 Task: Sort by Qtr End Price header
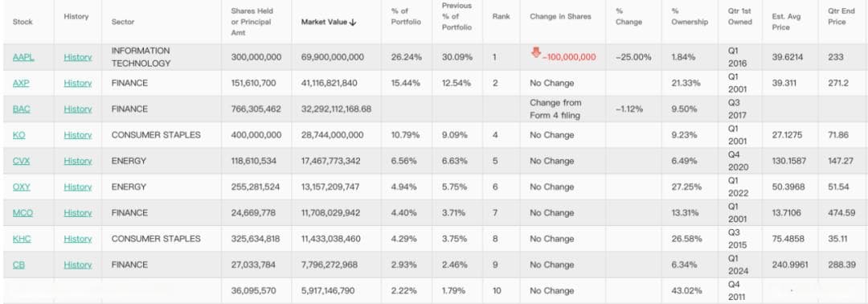click(x=841, y=17)
